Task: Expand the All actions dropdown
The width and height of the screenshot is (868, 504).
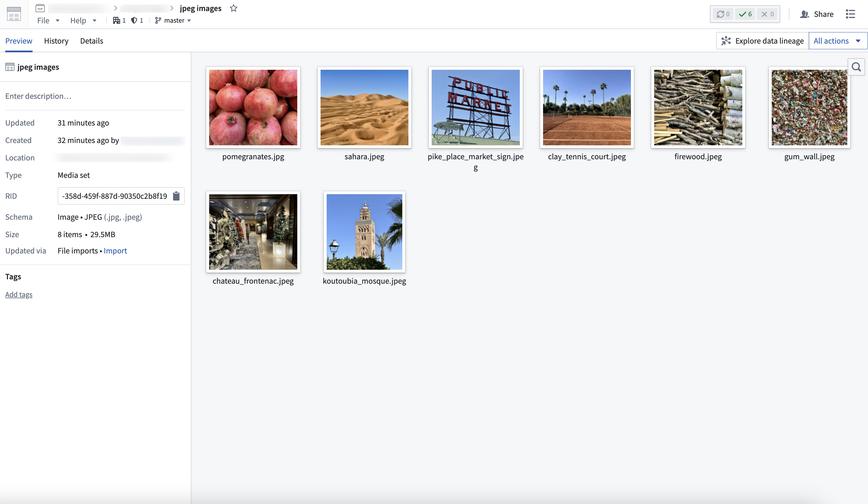Action: tap(838, 41)
